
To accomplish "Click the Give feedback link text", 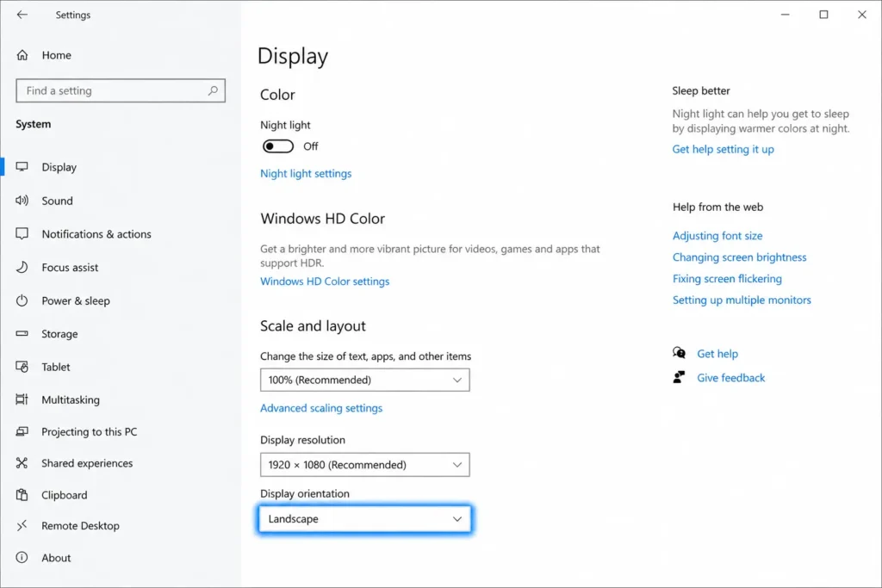I will (730, 378).
